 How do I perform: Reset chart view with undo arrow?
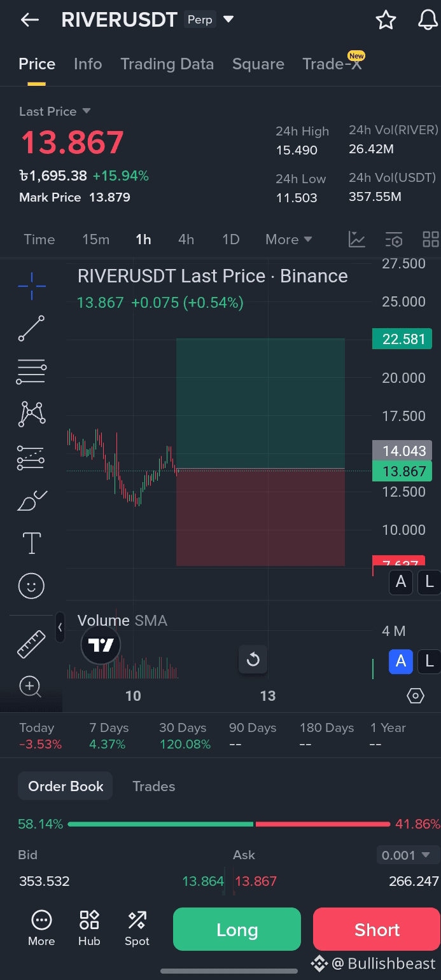click(253, 659)
